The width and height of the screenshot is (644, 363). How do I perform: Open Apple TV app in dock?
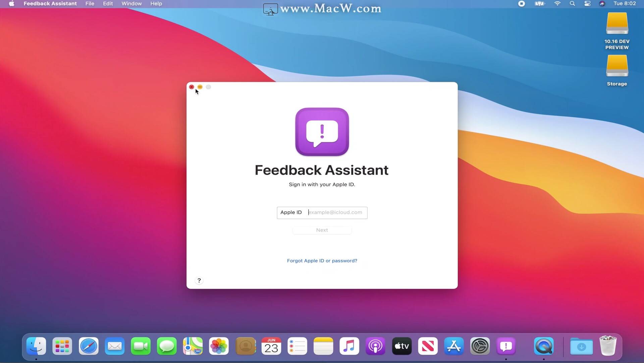tap(402, 346)
